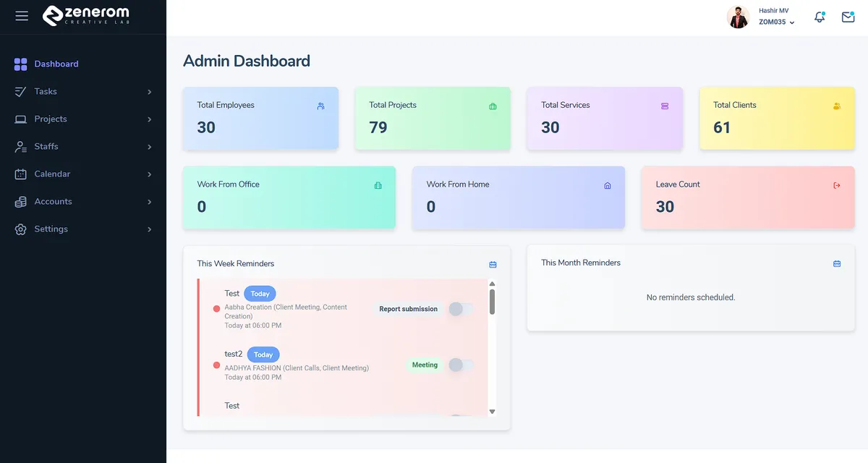This screenshot has height=463, width=868.
Task: Click the Today badge next to test2
Action: tap(263, 354)
